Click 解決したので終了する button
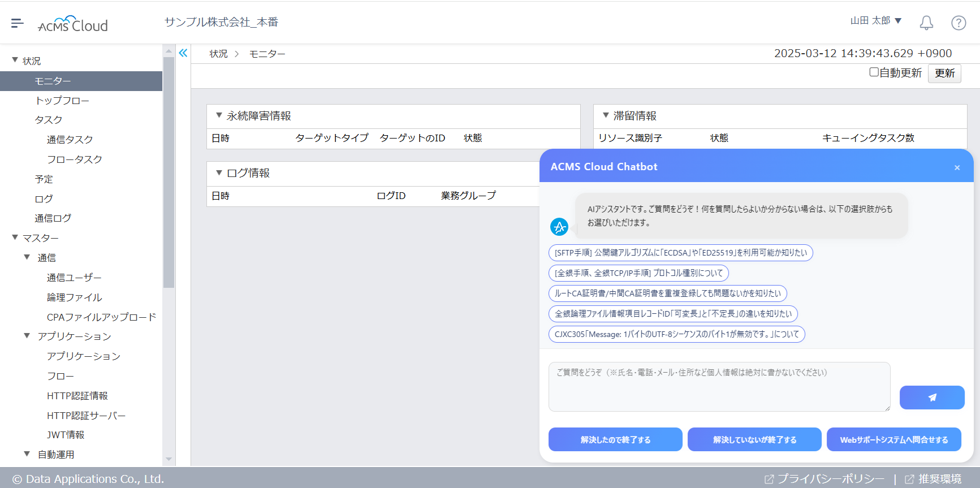980x488 pixels. pos(615,439)
